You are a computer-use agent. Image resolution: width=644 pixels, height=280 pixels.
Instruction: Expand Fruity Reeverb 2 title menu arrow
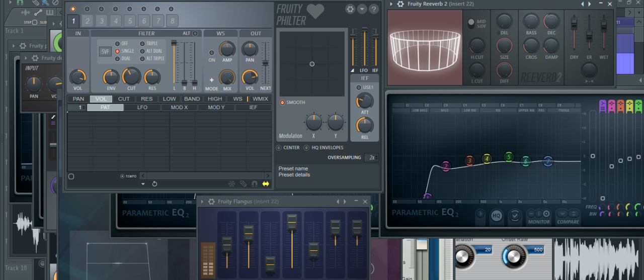[391, 4]
